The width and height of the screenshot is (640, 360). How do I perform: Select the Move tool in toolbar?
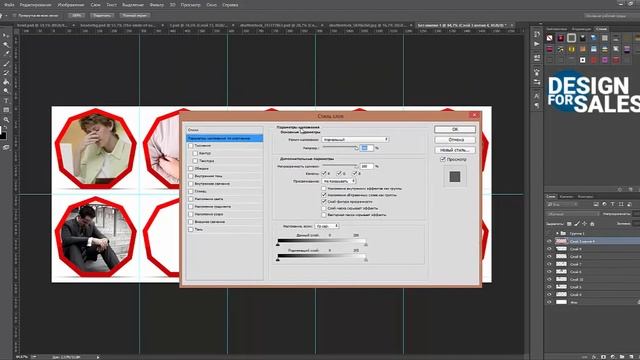click(6, 36)
